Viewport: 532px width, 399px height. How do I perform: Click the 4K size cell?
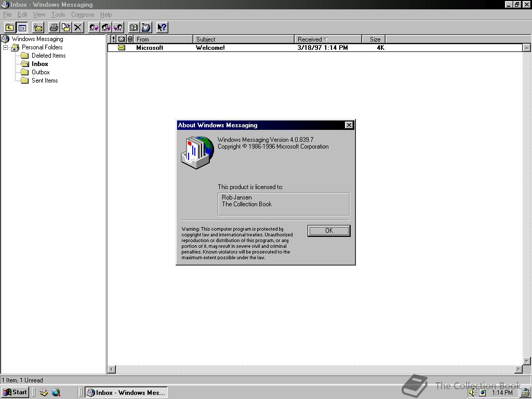(381, 48)
